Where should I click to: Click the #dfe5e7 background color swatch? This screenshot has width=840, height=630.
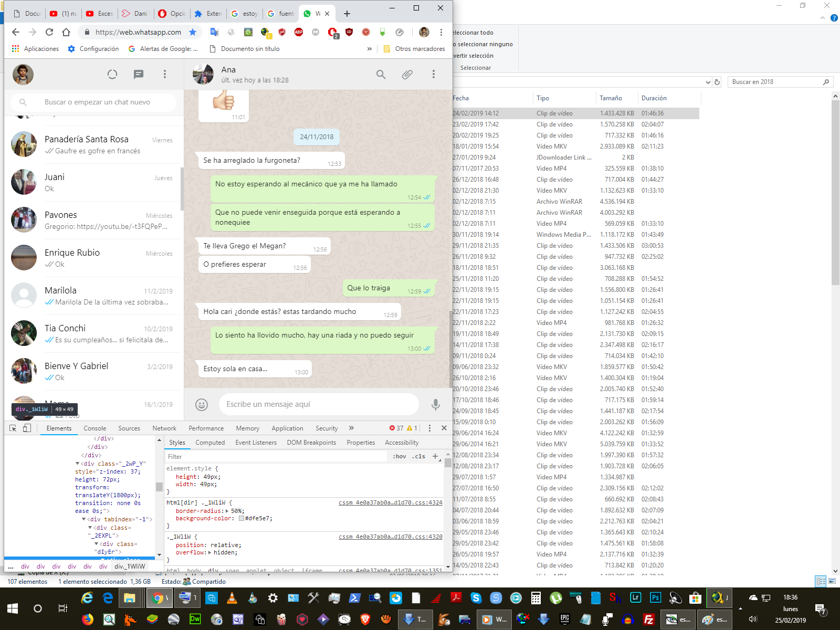(x=241, y=518)
